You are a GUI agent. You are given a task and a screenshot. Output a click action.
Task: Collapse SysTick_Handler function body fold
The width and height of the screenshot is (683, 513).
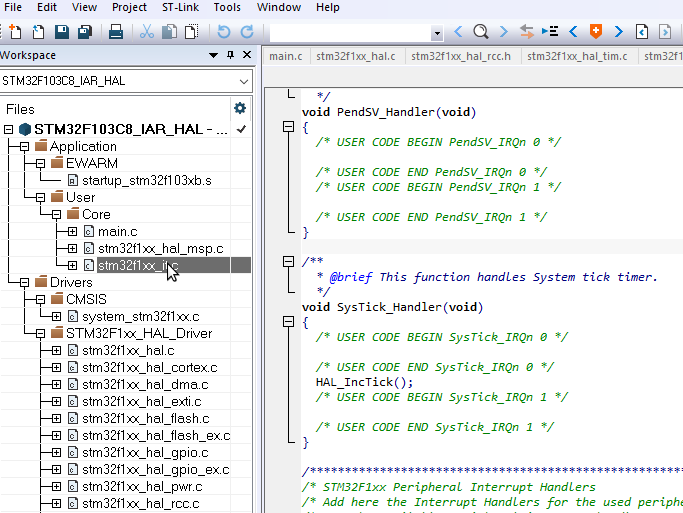pyautogui.click(x=288, y=322)
